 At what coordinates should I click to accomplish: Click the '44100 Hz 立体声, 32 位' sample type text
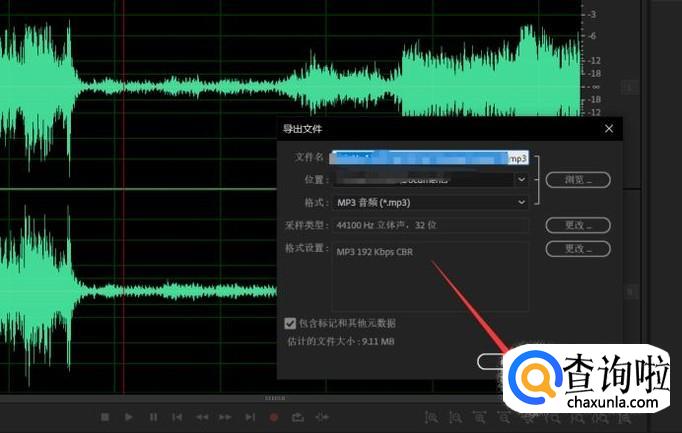pos(387,225)
